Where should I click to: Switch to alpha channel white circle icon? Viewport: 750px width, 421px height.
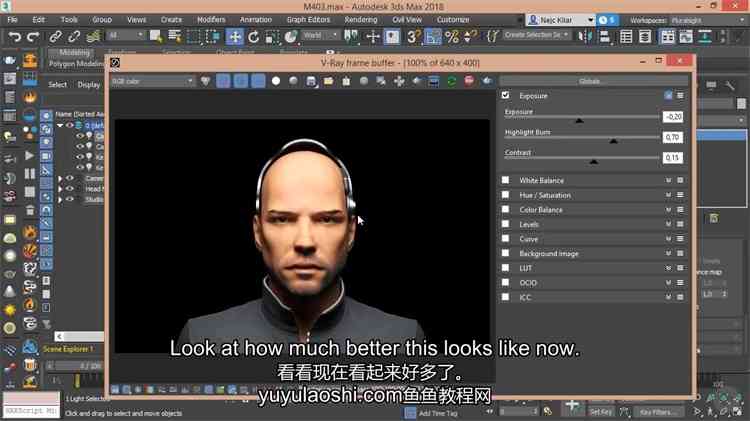click(276, 81)
